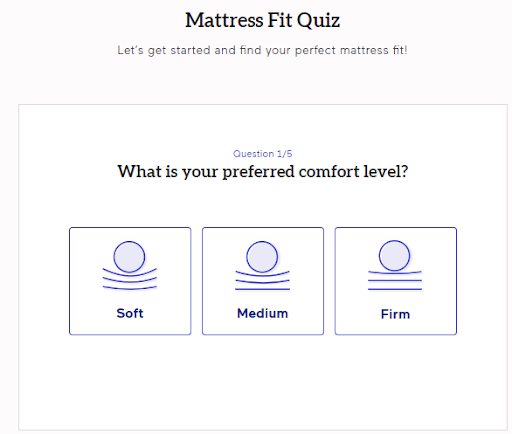Click the Mattress Fit Quiz heading
The height and width of the screenshot is (434, 512).
click(x=262, y=20)
